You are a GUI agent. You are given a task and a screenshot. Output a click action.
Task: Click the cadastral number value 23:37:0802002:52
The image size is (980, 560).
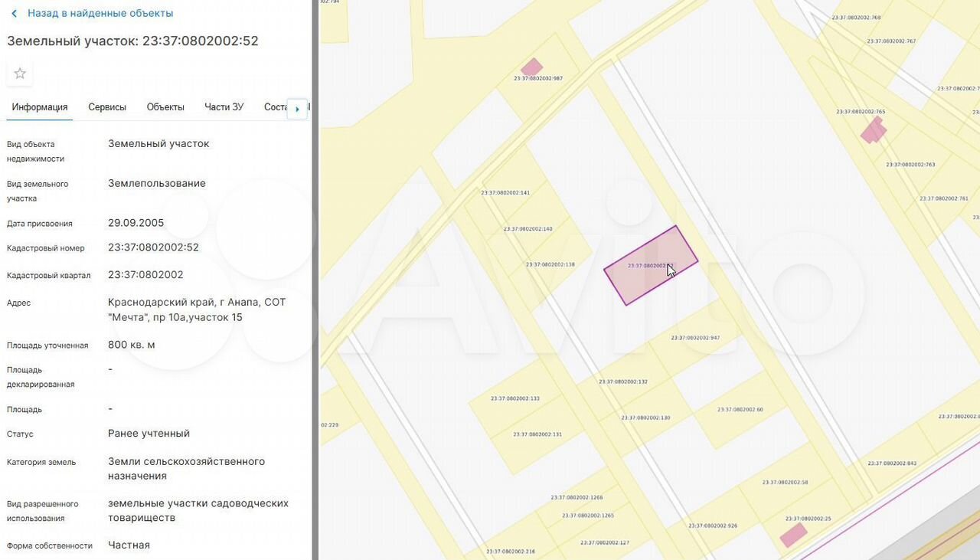pyautogui.click(x=153, y=247)
